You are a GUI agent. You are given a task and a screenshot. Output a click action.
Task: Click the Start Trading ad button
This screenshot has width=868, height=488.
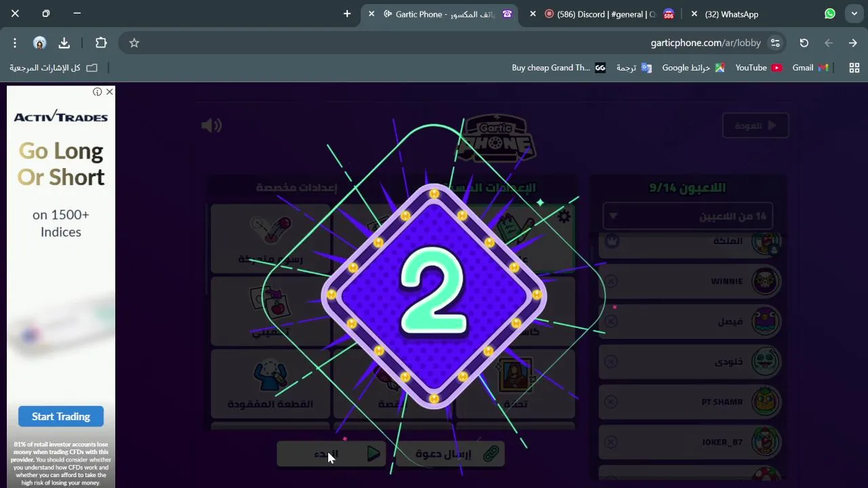click(61, 416)
